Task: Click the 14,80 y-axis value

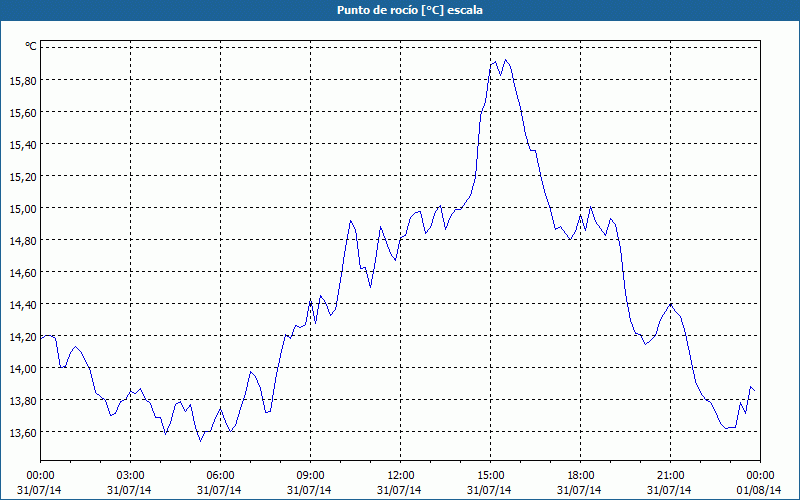Action: click(x=23, y=241)
